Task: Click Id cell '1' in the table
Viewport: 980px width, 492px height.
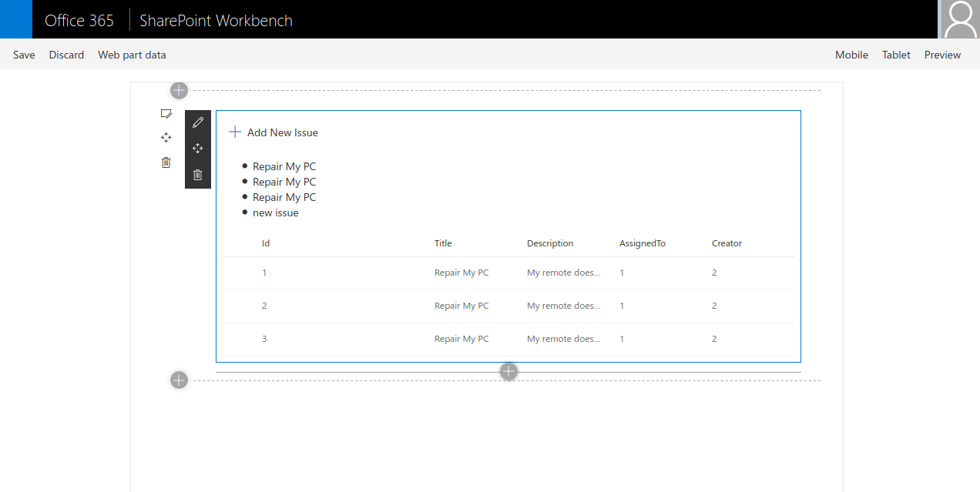Action: [264, 273]
